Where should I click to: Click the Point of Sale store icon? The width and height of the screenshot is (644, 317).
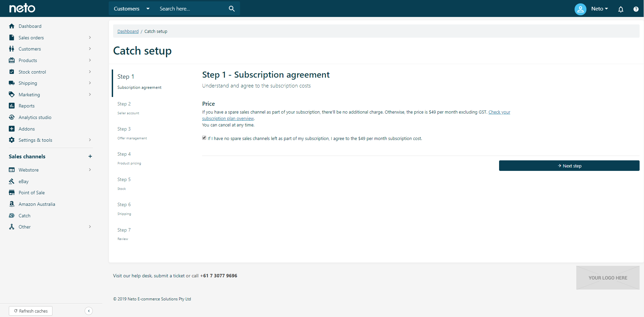tap(12, 193)
